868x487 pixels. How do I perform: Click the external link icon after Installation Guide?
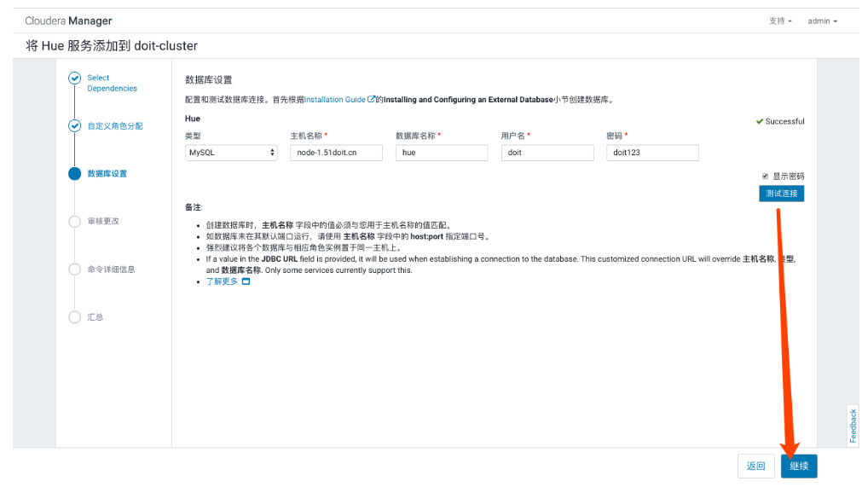372,99
